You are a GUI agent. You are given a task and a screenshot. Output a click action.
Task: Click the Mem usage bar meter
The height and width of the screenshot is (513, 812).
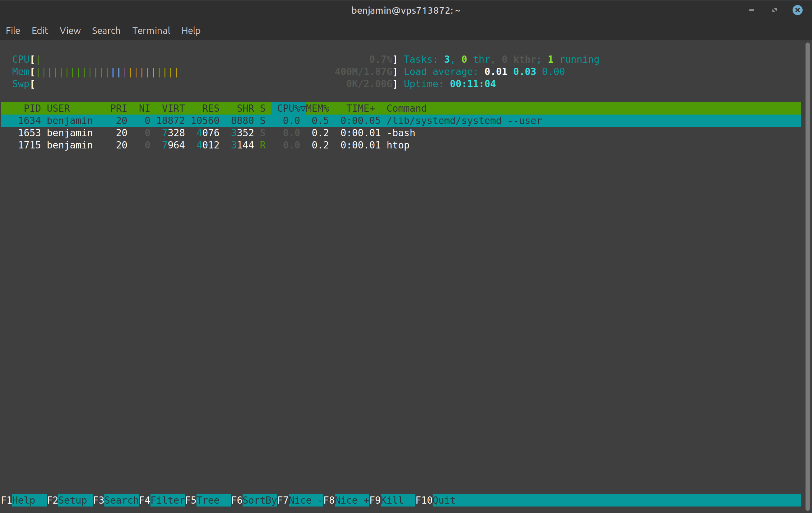pyautogui.click(x=107, y=72)
